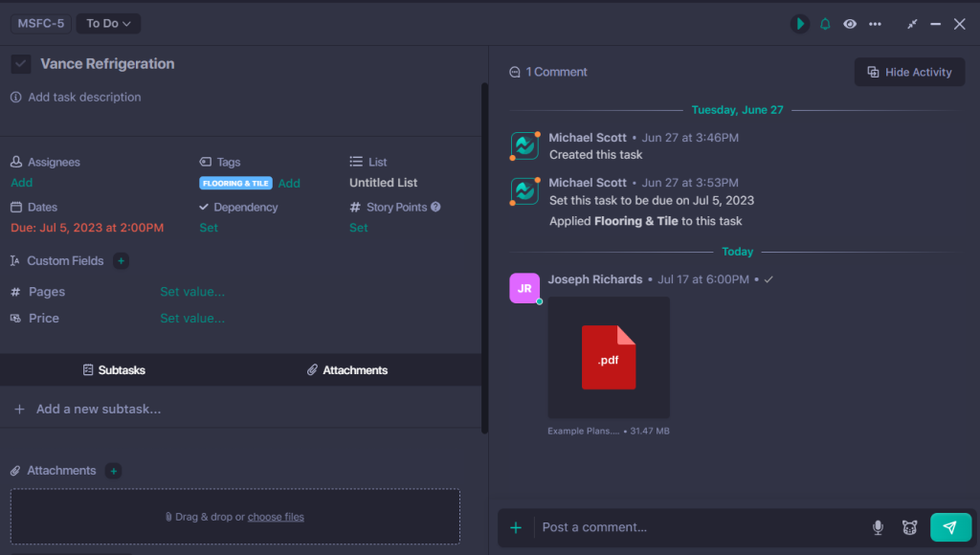This screenshot has height=555, width=980.
Task: Minimize the task window
Action: (936, 24)
